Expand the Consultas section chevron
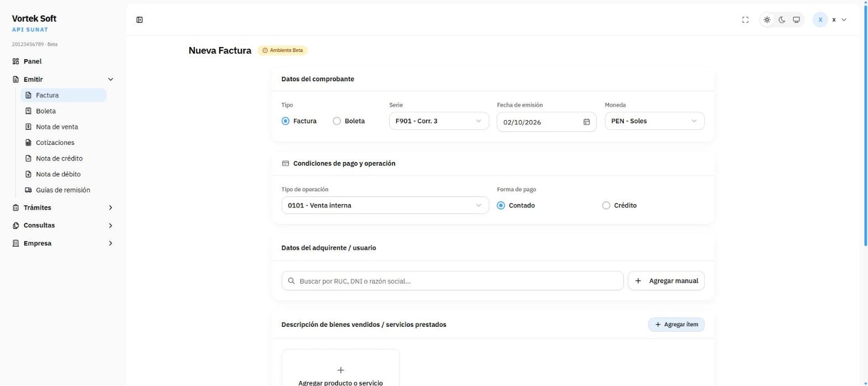The image size is (868, 386). 110,226
